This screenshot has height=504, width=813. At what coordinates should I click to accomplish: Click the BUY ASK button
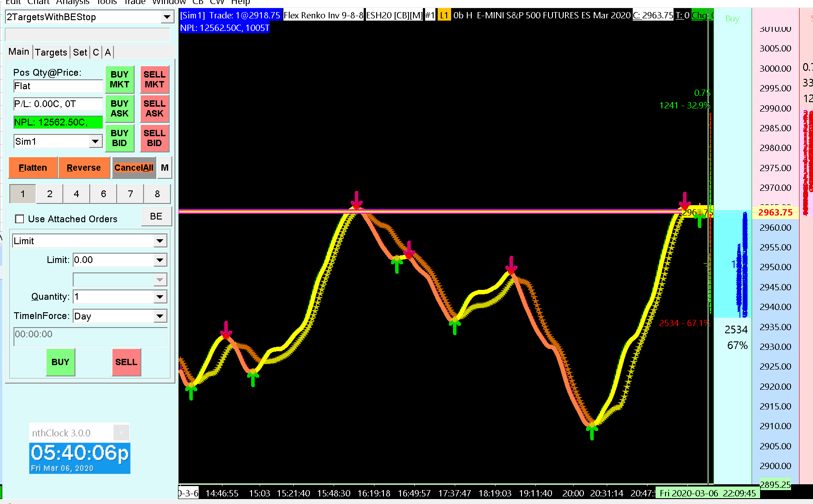coord(119,108)
